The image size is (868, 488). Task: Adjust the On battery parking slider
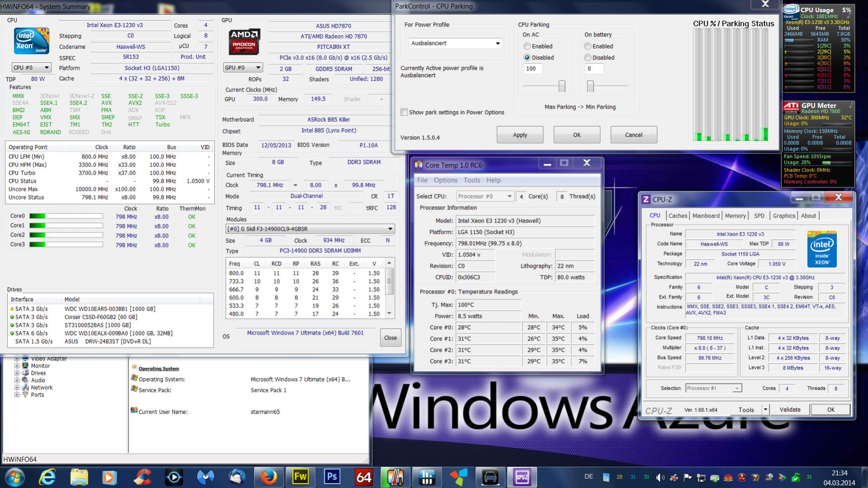(x=590, y=86)
